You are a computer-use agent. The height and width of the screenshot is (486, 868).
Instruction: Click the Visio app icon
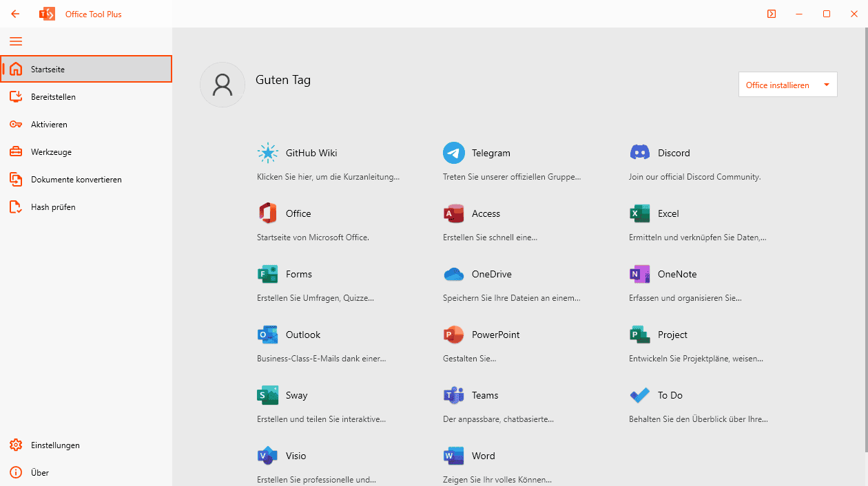[267, 456]
